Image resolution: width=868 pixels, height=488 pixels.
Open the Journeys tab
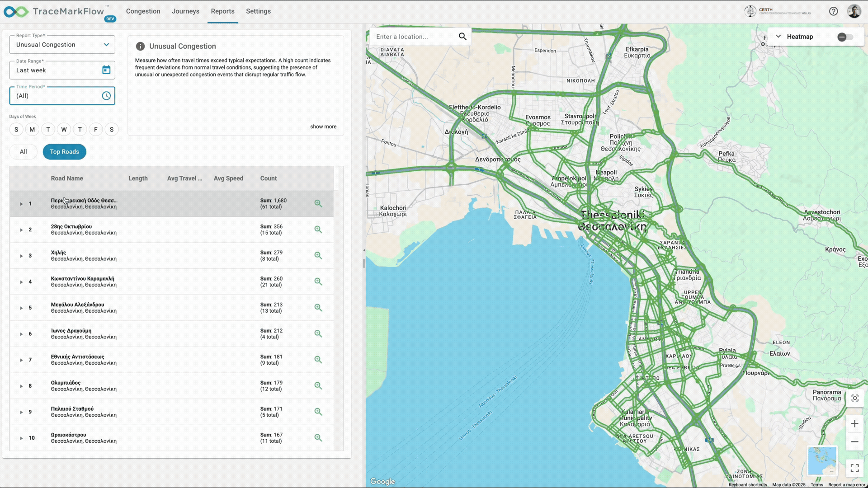(x=185, y=11)
